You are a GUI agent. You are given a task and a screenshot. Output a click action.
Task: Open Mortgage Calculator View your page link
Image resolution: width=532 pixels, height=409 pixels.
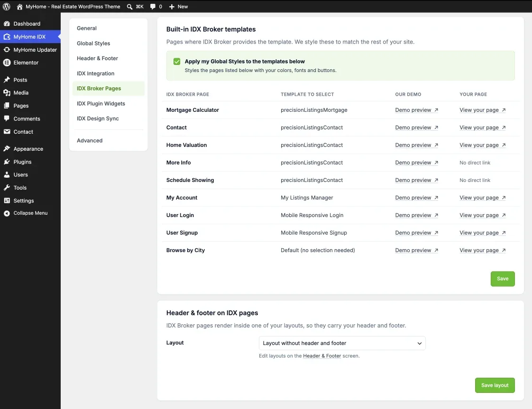(483, 110)
